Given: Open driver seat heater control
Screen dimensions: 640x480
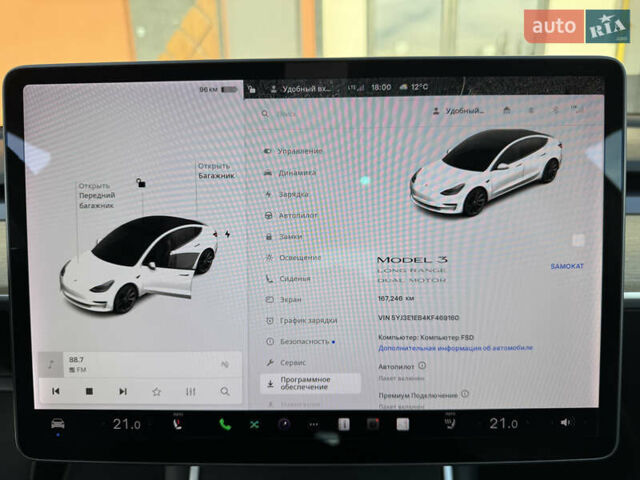Looking at the screenshot, I should (178, 424).
